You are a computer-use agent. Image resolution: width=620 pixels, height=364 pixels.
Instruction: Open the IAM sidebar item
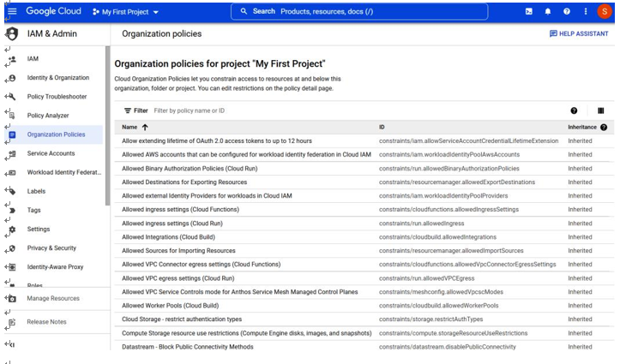coord(33,58)
